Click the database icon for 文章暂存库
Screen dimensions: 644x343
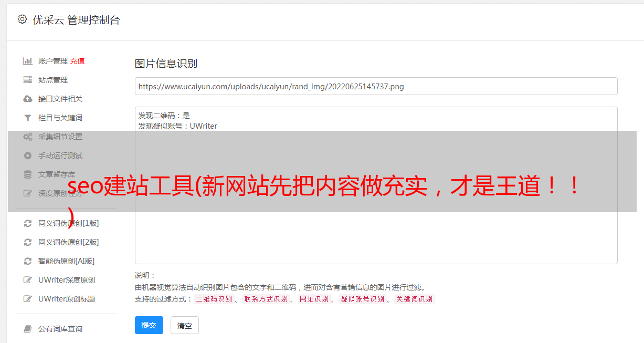[x=28, y=174]
